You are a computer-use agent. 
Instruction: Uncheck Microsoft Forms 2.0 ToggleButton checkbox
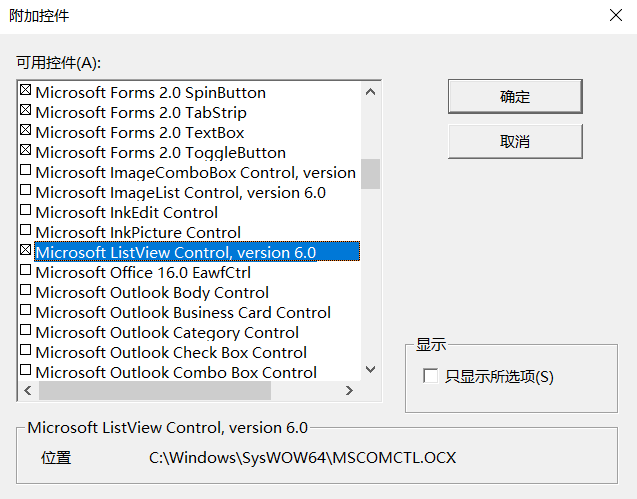coord(25,150)
